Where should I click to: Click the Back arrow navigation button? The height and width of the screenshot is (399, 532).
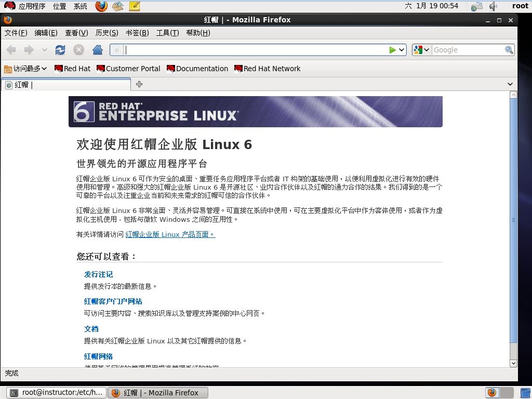point(11,50)
